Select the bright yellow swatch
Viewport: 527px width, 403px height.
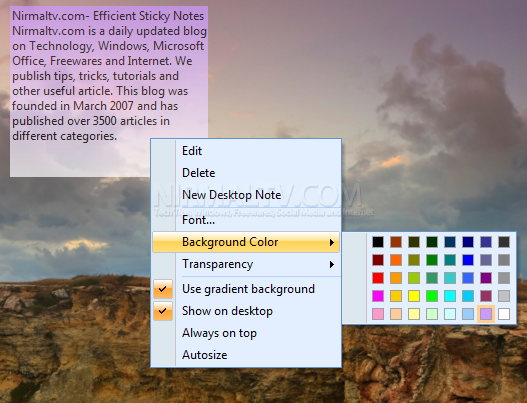point(414,296)
